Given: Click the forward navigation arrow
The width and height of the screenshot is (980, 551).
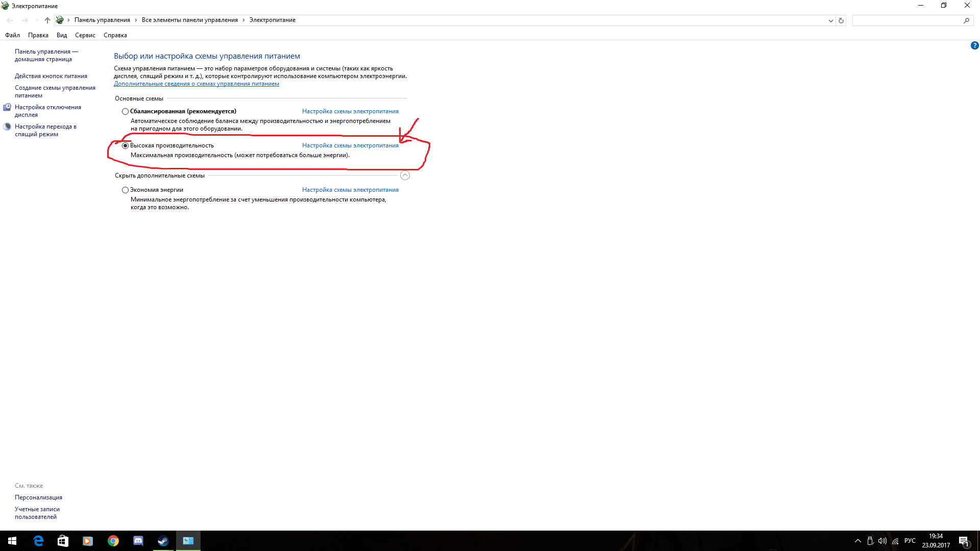Looking at the screenshot, I should pos(24,20).
